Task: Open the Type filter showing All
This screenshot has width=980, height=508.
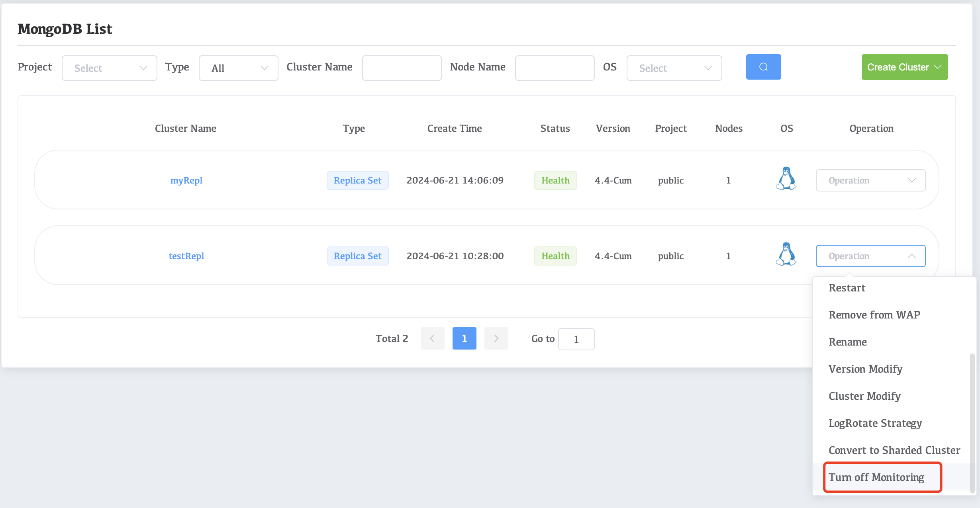Action: click(x=238, y=68)
